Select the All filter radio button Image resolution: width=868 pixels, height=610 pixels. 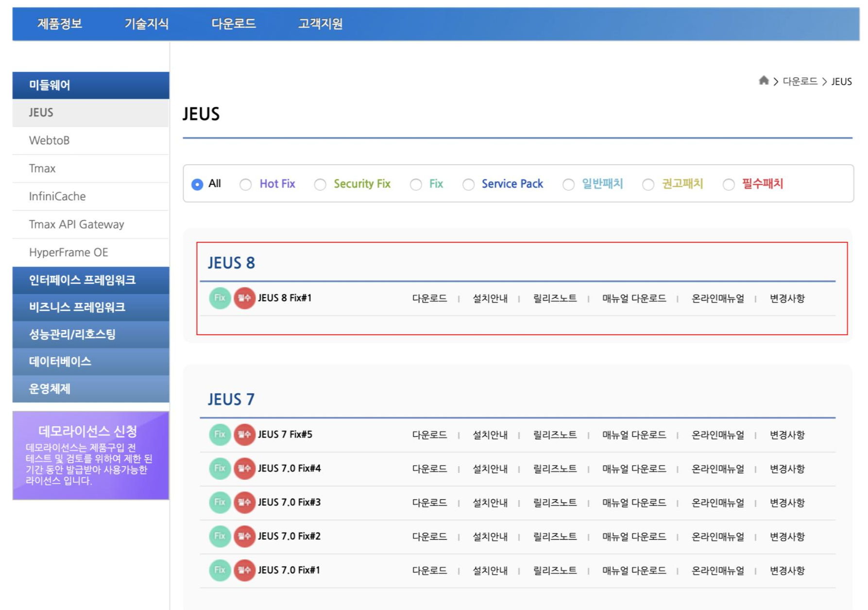(197, 184)
